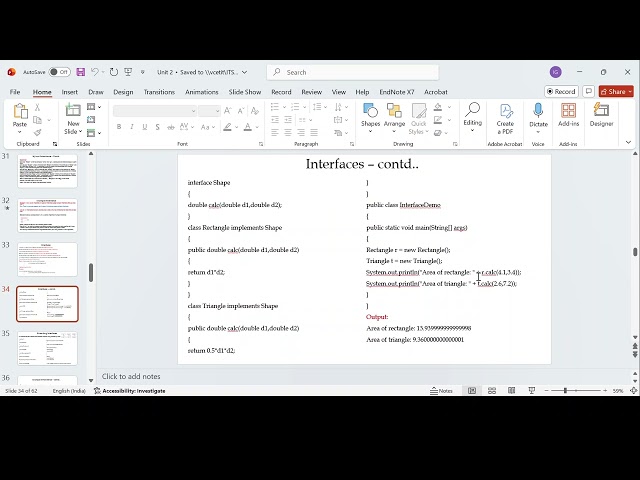Click the font color swatch A
The width and height of the screenshot is (640, 480).
point(247,127)
